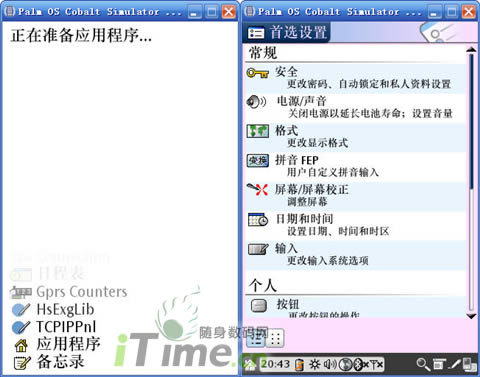Click Gprs Counters label in left window
480x377 pixels.
[82, 292]
